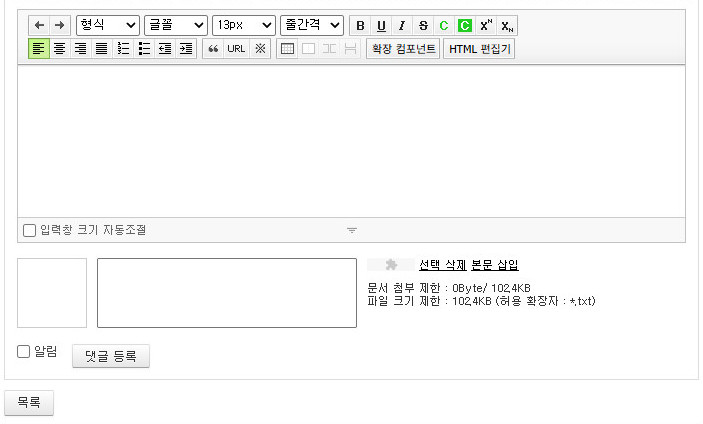Screen dimensions: 703x424
Task: Insert bulleted list
Action: coord(144,48)
